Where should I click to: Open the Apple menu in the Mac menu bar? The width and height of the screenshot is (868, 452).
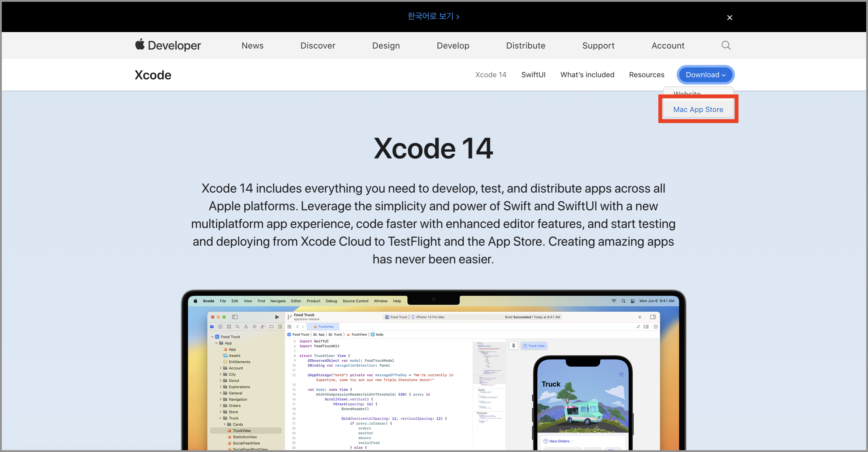pos(195,301)
